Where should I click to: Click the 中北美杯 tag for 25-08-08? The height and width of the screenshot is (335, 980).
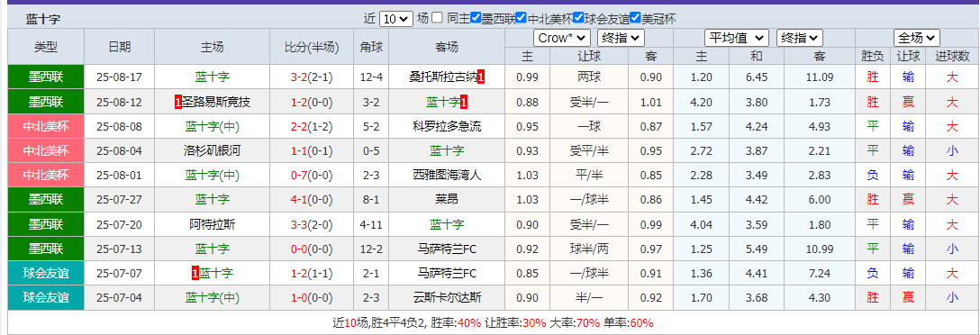46,127
